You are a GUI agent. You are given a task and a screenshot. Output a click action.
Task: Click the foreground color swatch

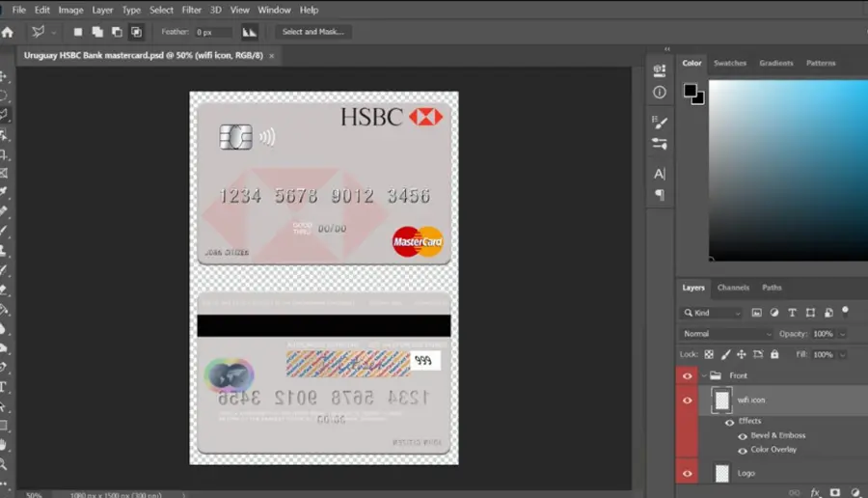(x=691, y=91)
